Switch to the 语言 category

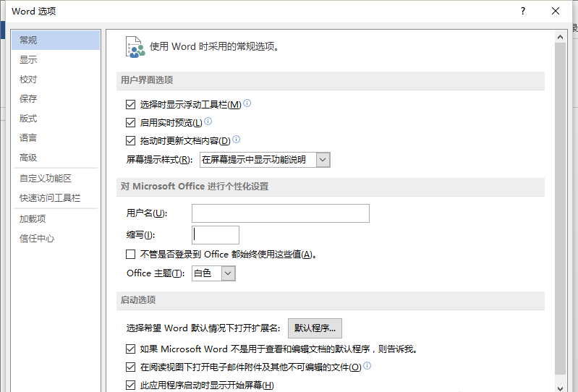(x=56, y=138)
